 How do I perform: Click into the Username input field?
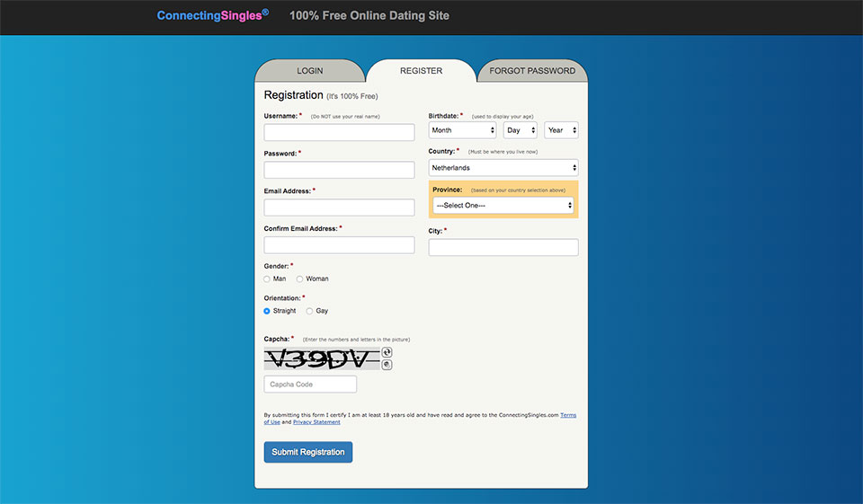click(339, 133)
